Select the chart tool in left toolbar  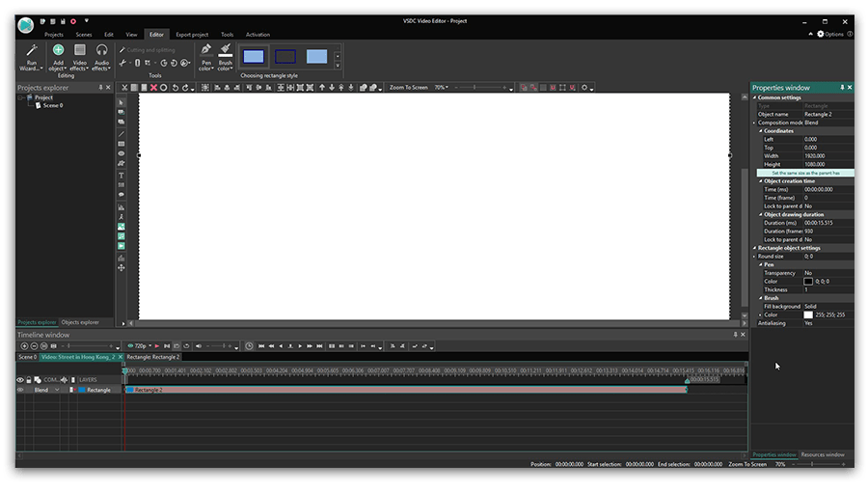point(122,207)
